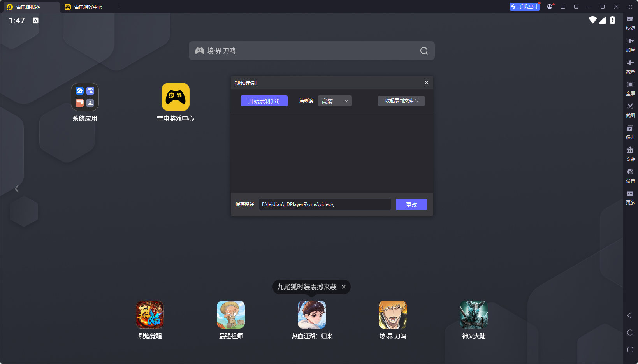The image size is (638, 364).
Task: Dismiss the 九尾狐时装震撼来袭 tooltip
Action: tap(344, 287)
